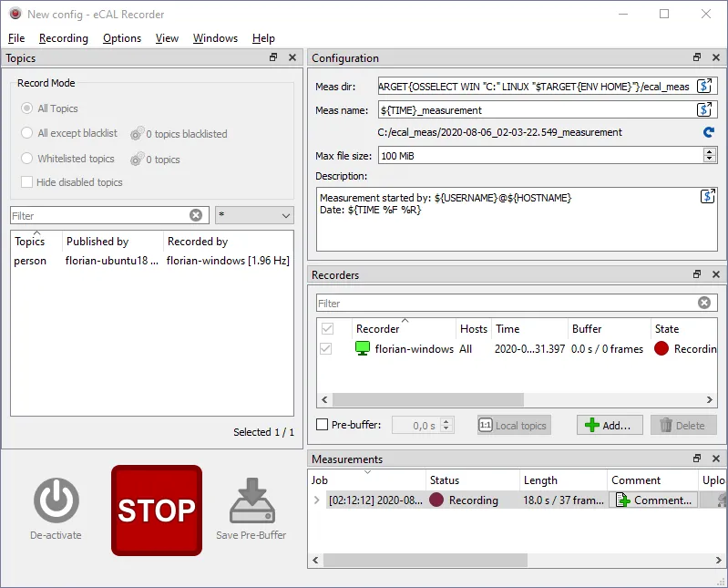Viewport: 728px width, 588px height.
Task: Enable the Pre-buffer checkbox
Action: (322, 425)
